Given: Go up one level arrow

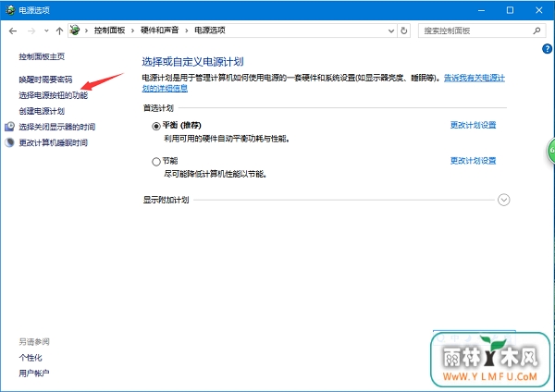Looking at the screenshot, I should [x=59, y=31].
